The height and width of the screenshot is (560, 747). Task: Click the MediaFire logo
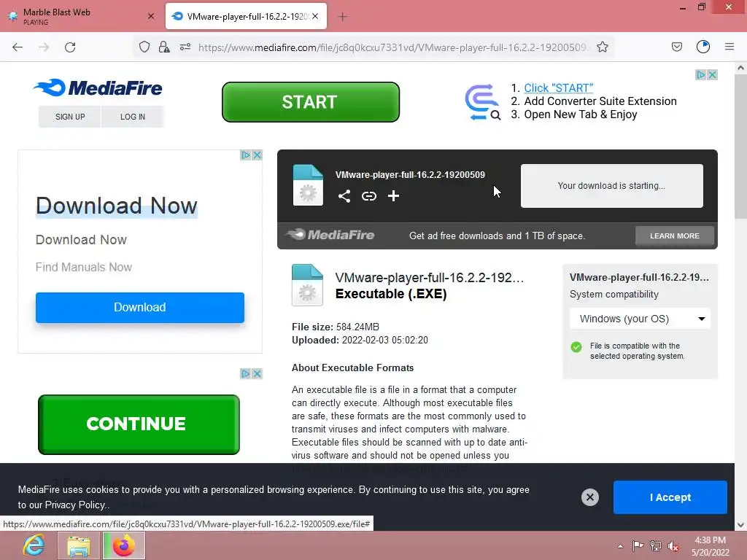tap(98, 87)
